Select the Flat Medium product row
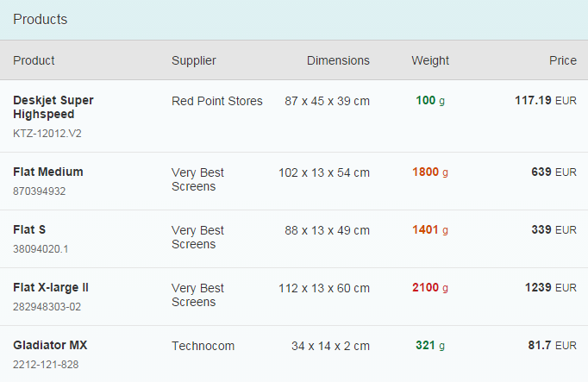 coord(48,172)
